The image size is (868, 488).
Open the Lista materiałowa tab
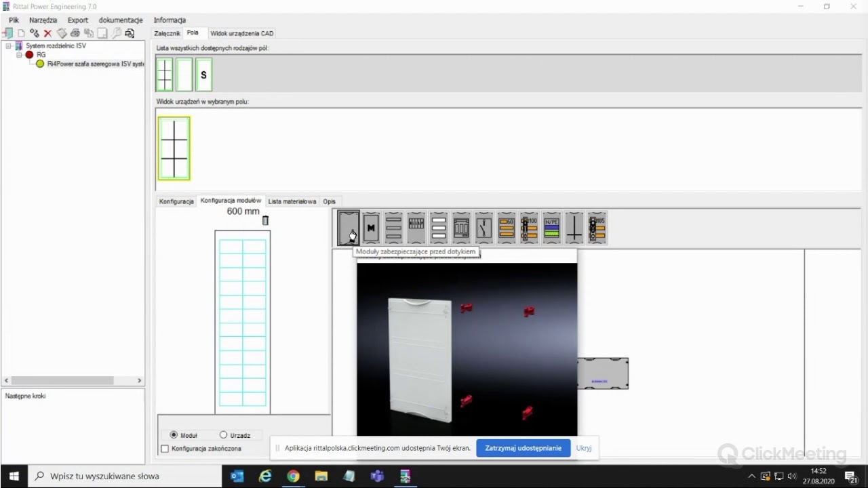pos(292,201)
